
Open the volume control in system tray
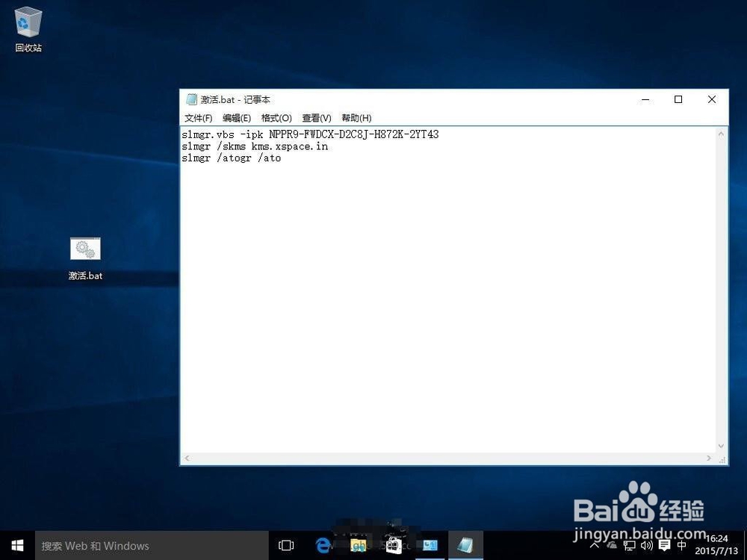pos(647,545)
